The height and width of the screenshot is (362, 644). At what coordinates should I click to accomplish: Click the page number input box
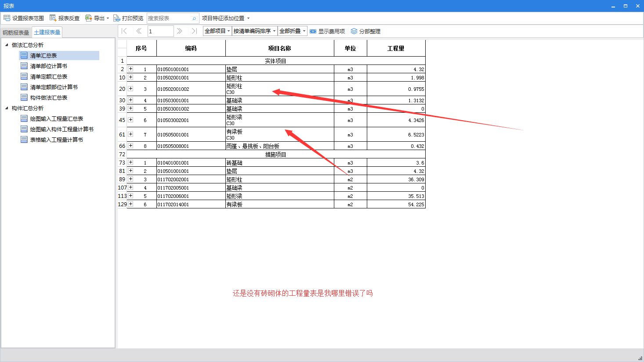[160, 31]
